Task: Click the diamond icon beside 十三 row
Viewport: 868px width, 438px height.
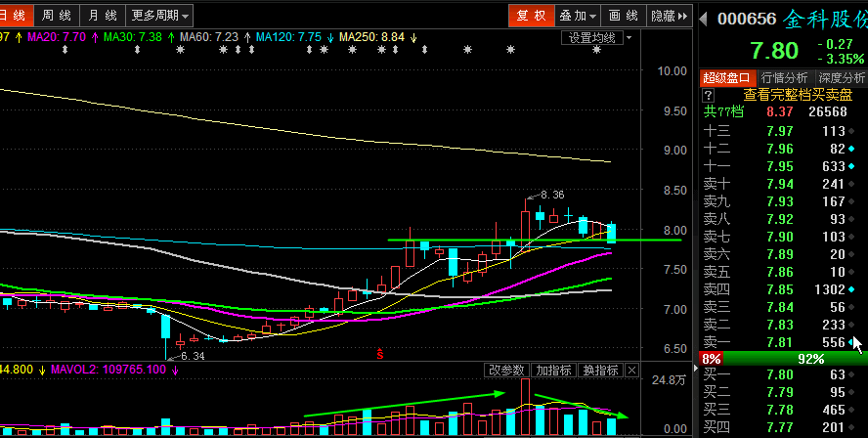Action: click(850, 131)
